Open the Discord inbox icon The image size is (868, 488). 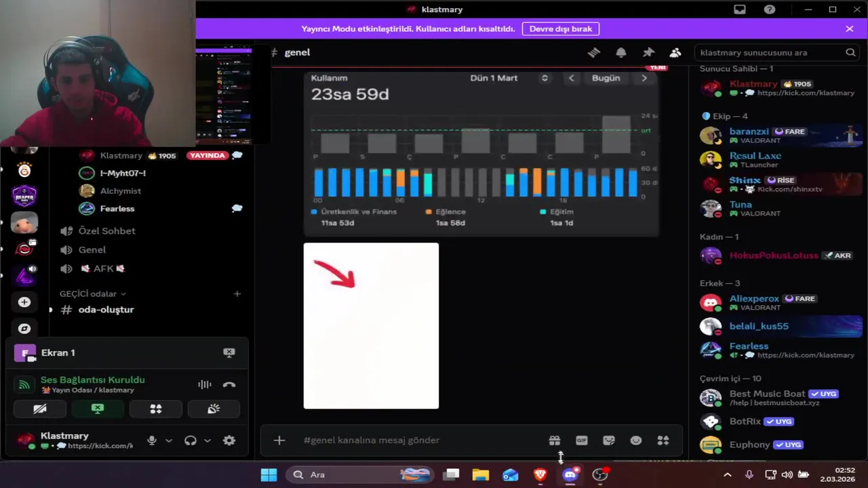click(740, 9)
